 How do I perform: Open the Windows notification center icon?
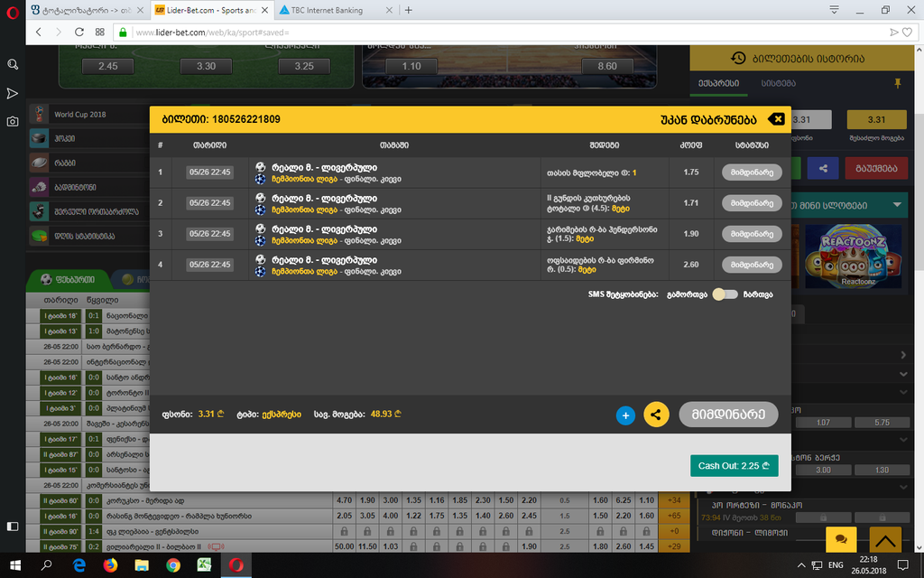point(902,565)
